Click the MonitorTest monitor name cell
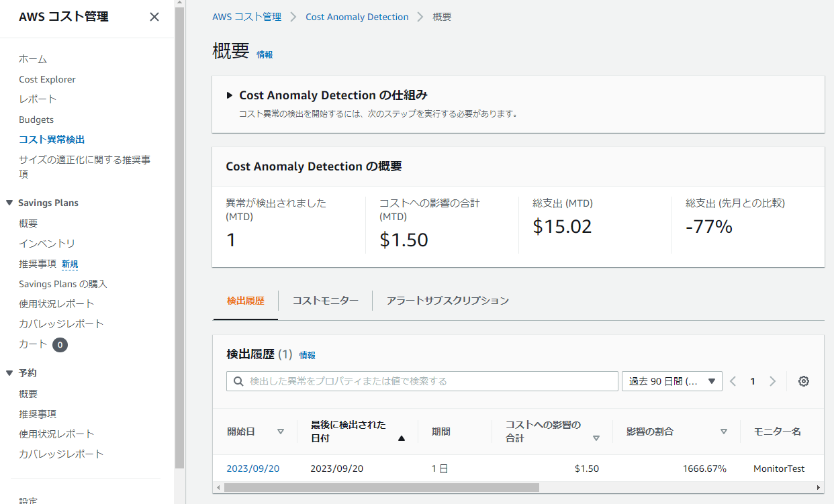This screenshot has width=834, height=504. tap(779, 468)
